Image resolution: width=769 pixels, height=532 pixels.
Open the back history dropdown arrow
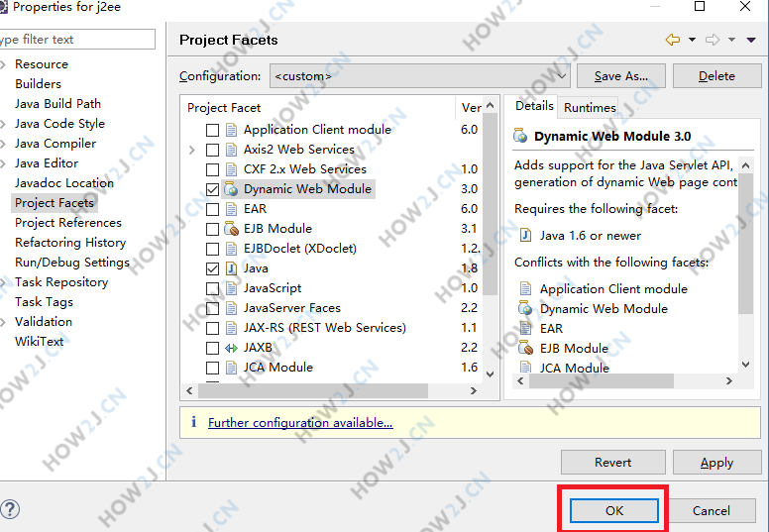(x=692, y=40)
